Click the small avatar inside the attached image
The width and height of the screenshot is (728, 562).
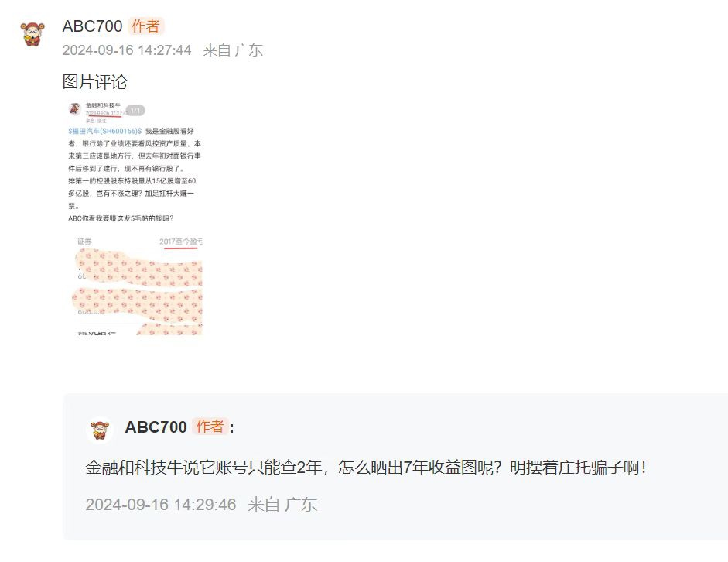point(74,109)
